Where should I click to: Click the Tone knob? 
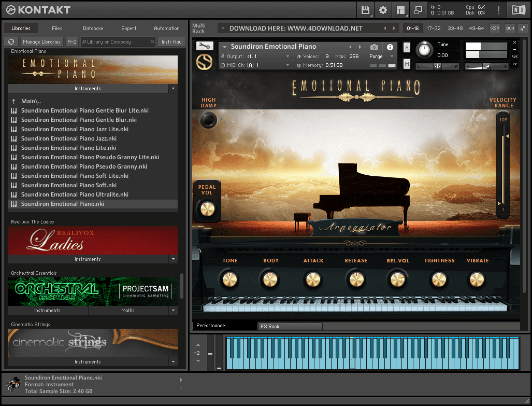pyautogui.click(x=229, y=279)
